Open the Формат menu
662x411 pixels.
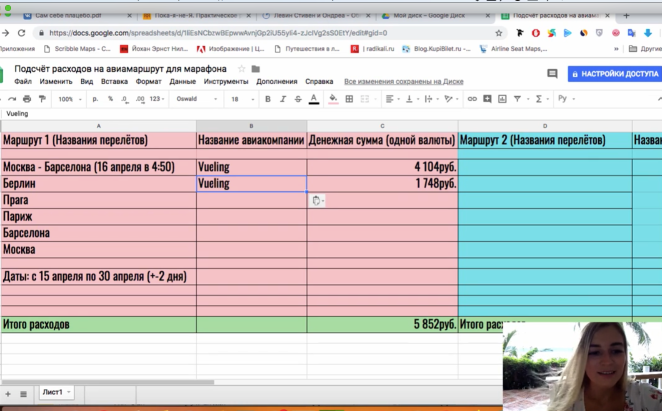point(148,82)
